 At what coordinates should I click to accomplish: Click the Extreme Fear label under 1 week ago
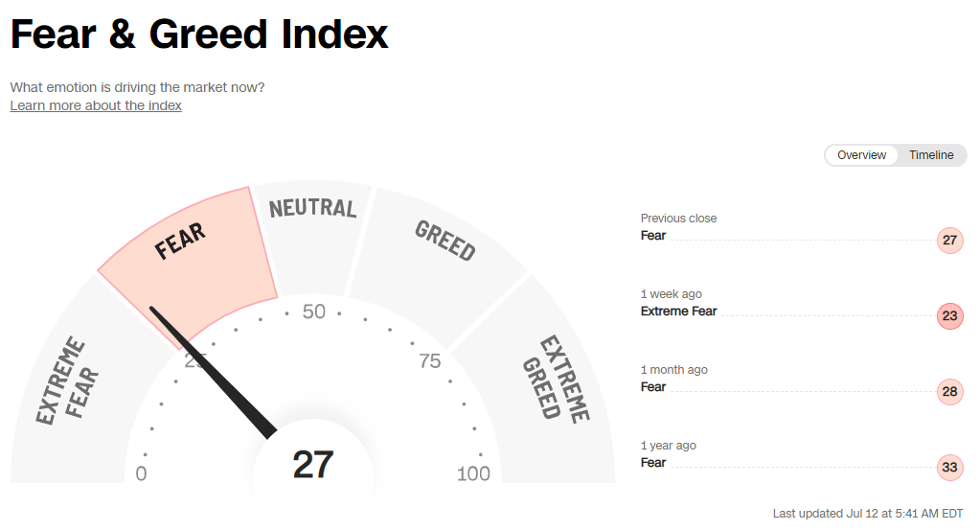(x=678, y=311)
